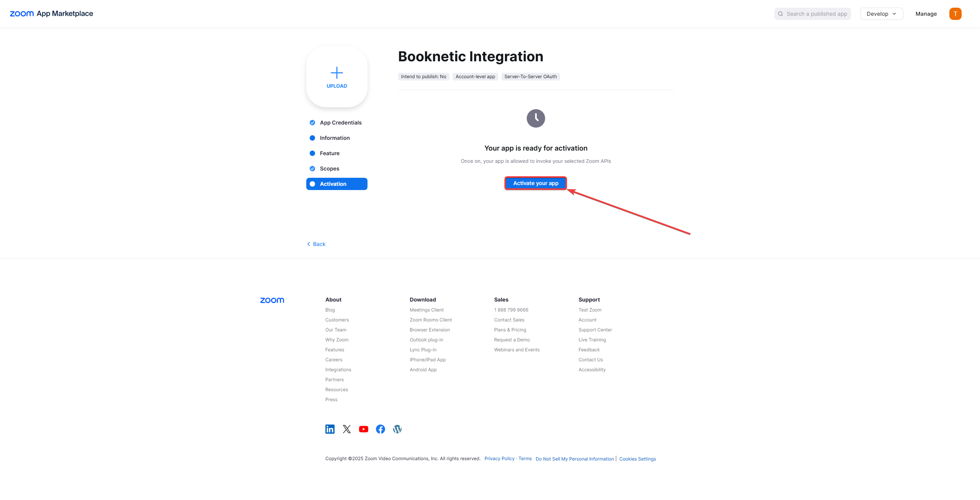Screen dimensions: 980x500
Task: Open the Webinars and Events link
Action: tap(517, 350)
